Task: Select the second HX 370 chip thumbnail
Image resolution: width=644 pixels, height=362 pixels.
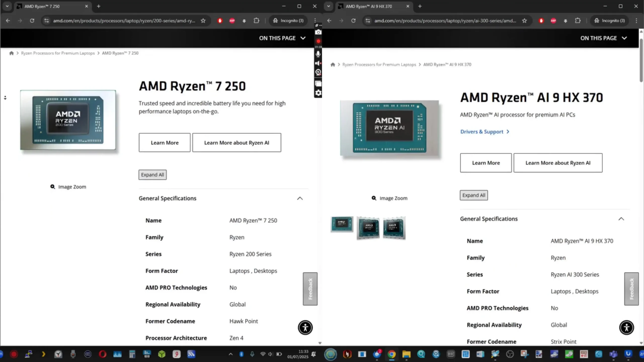Action: point(368,228)
